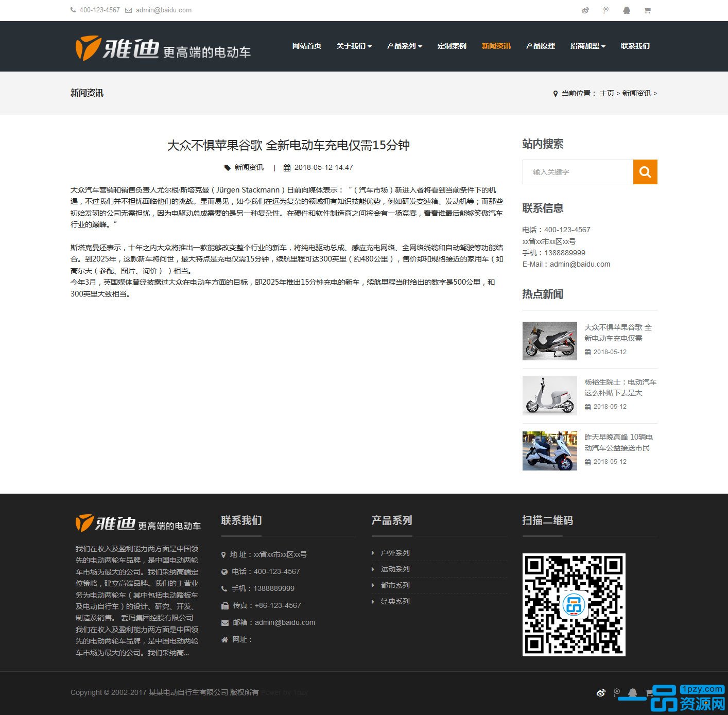The width and height of the screenshot is (728, 715).
Task: Click the 新闻资讯 category link under the article title
Action: point(249,168)
